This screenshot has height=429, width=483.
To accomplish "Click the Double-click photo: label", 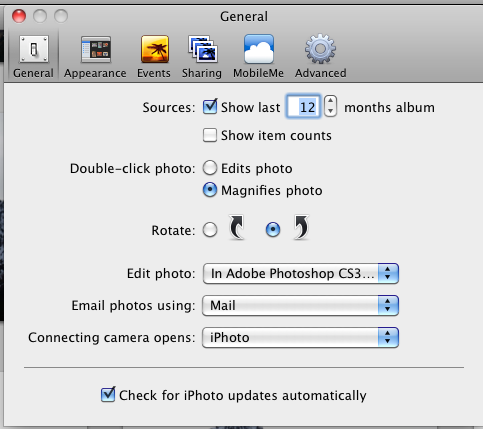I will (x=132, y=169).
